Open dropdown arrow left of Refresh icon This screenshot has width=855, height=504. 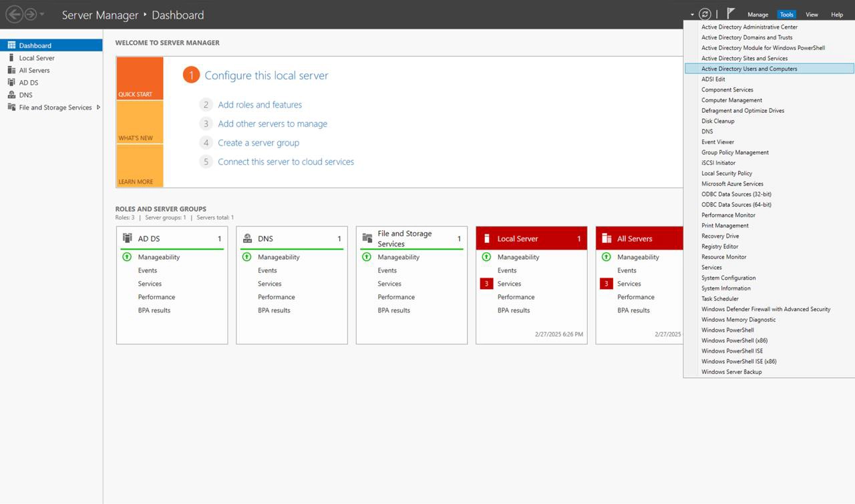pyautogui.click(x=693, y=15)
